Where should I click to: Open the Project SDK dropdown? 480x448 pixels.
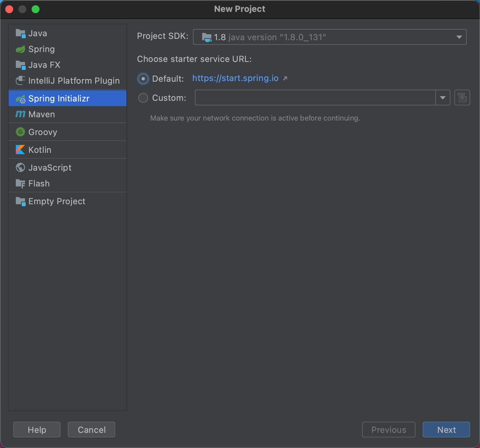point(330,37)
